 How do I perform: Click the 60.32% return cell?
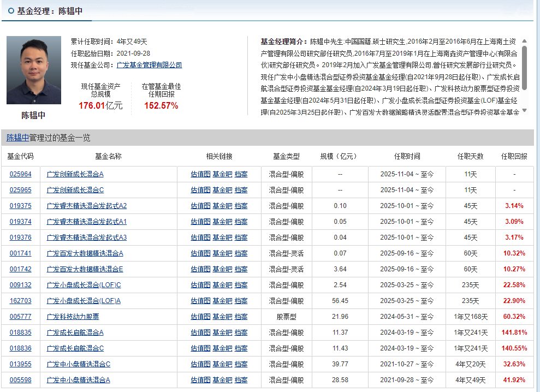pos(514,317)
